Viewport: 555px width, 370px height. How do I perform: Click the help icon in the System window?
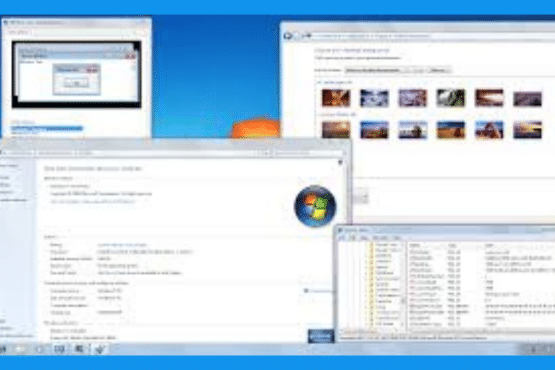click(x=340, y=163)
